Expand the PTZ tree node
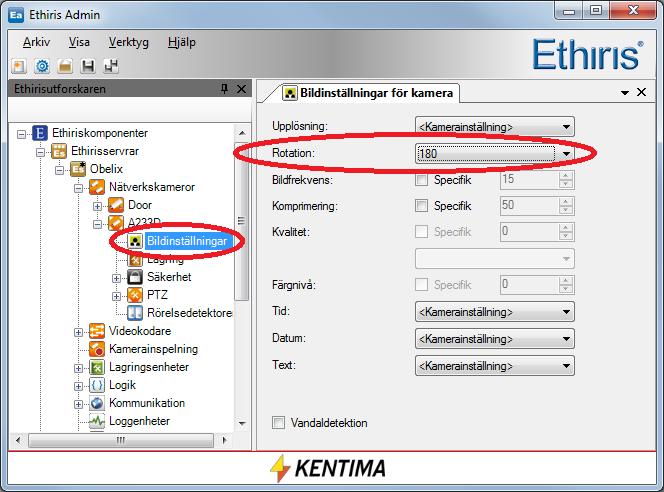664x492 pixels. click(116, 296)
